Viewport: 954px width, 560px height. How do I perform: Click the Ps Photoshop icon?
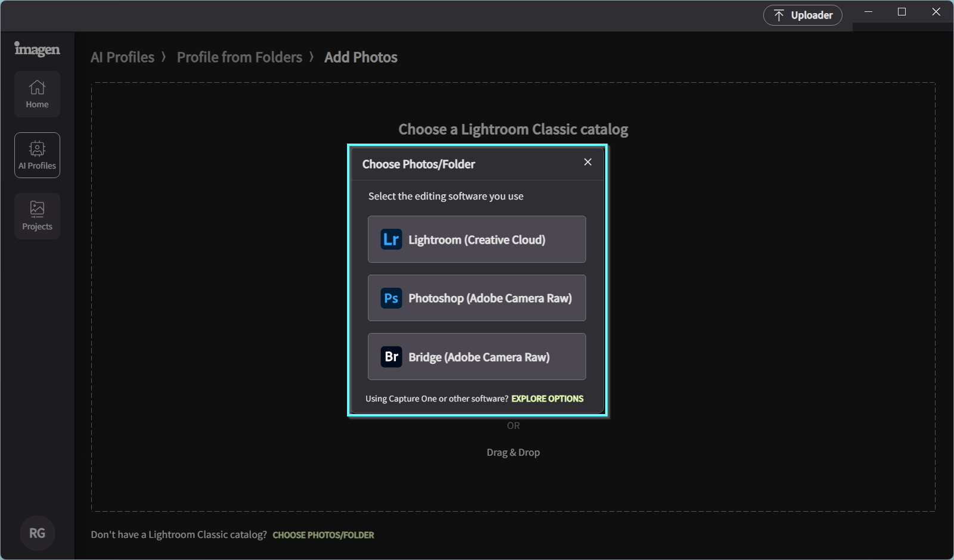click(x=391, y=298)
